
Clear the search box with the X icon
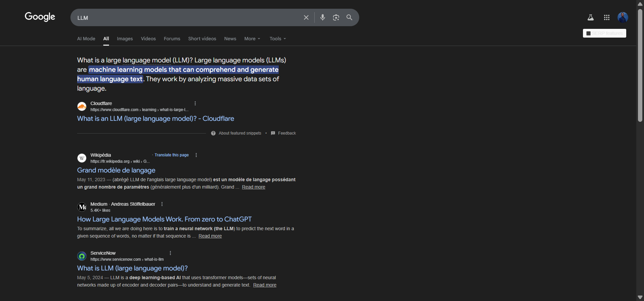[x=306, y=17]
